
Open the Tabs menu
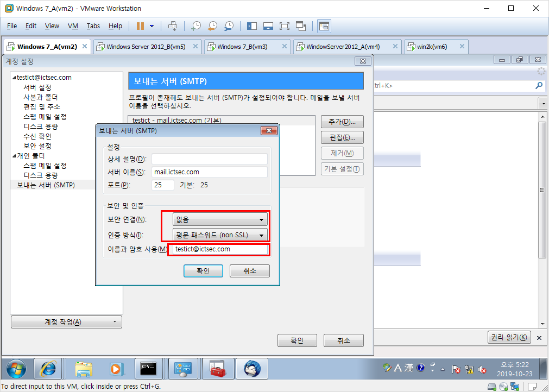(x=93, y=26)
